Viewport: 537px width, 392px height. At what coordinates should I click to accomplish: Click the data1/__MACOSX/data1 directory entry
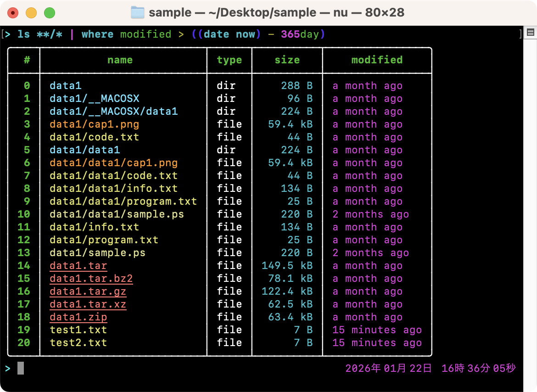click(x=113, y=112)
